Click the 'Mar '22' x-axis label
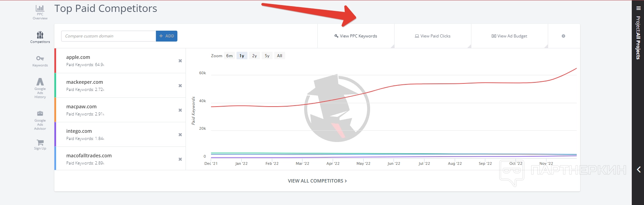Image resolution: width=644 pixels, height=205 pixels. click(x=302, y=163)
